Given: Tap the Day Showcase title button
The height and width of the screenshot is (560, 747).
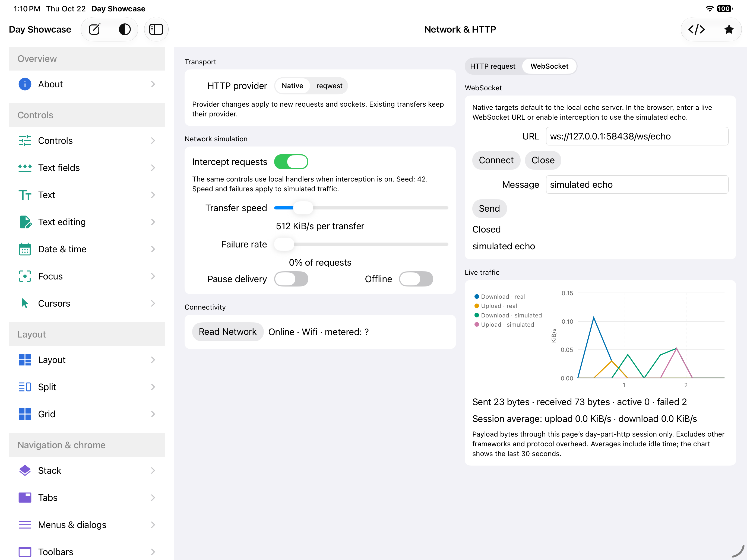Looking at the screenshot, I should [40, 29].
